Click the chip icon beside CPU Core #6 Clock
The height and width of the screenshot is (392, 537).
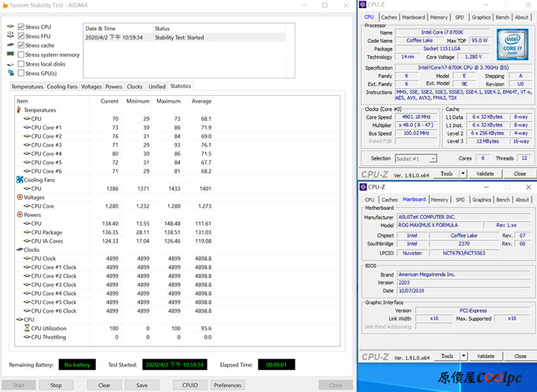click(27, 311)
